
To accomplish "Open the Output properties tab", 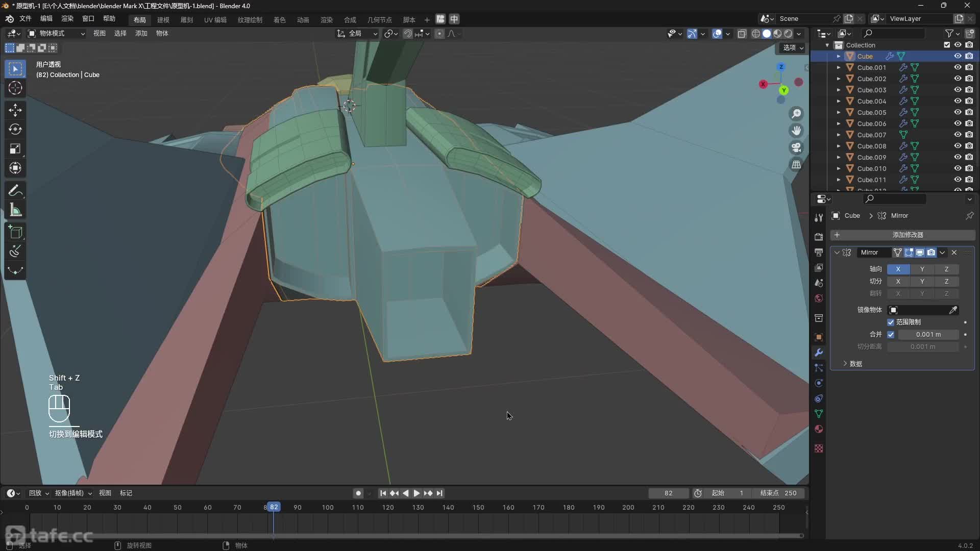I will coord(819,253).
